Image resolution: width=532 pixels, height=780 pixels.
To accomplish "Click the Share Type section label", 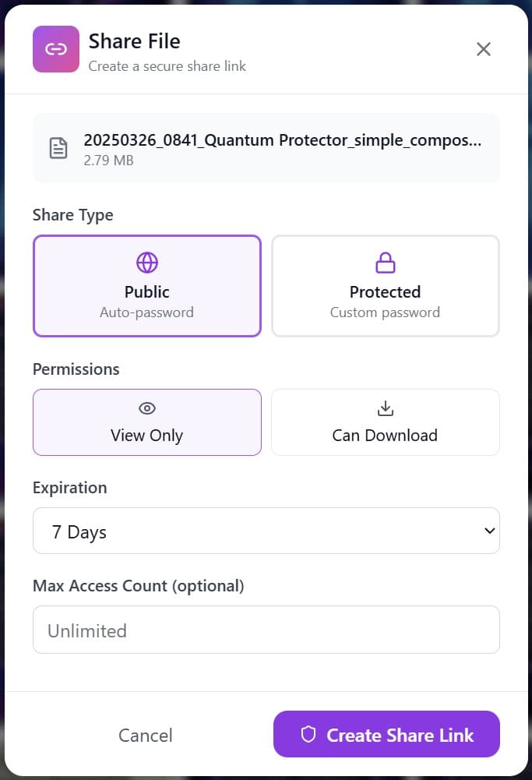I will pyautogui.click(x=72, y=214).
